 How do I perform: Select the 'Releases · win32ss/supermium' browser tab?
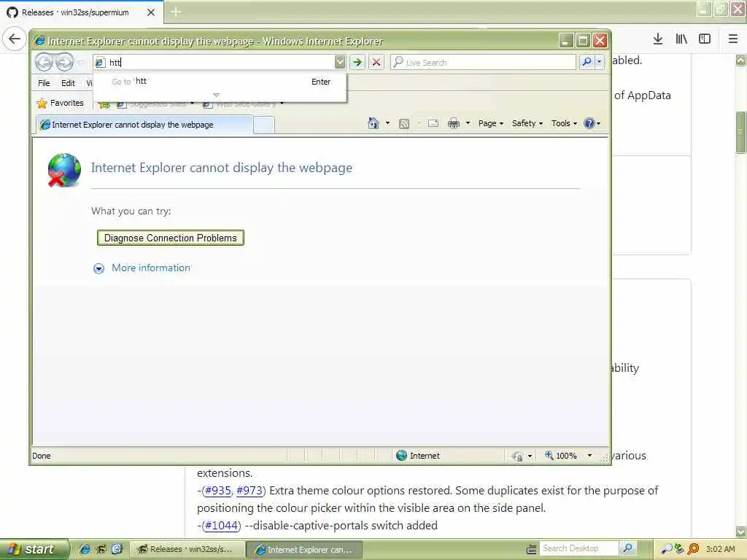coord(81,12)
